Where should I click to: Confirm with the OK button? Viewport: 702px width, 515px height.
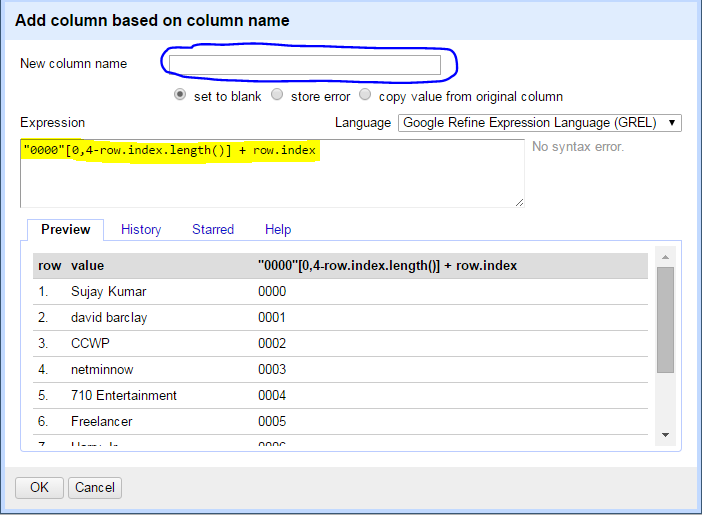pyautogui.click(x=39, y=487)
